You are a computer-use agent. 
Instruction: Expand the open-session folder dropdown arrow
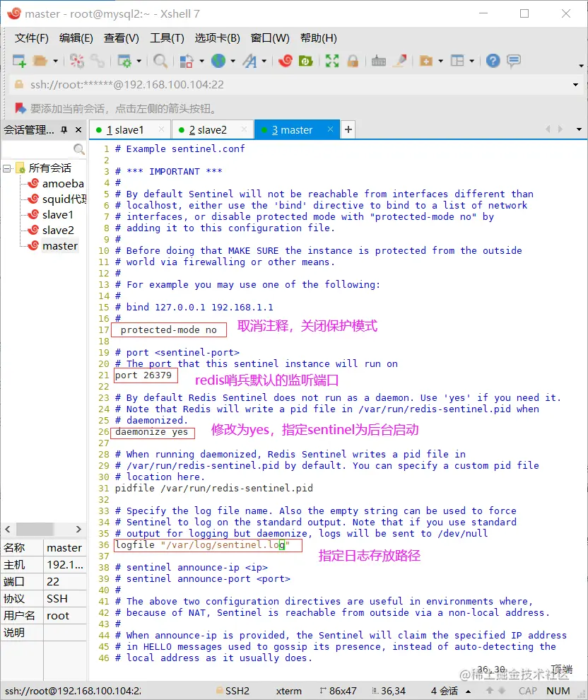[x=55, y=61]
